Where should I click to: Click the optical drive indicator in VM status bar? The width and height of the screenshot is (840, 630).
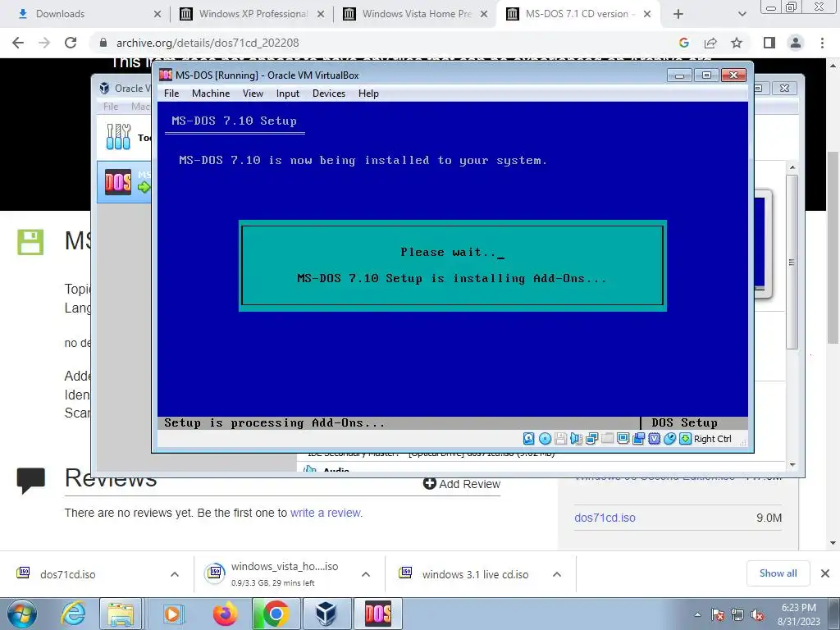pos(545,439)
